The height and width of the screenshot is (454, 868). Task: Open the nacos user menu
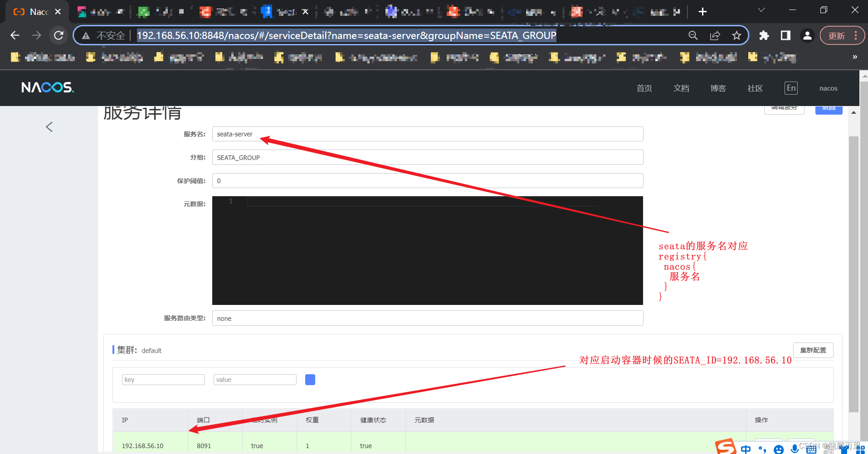click(x=828, y=88)
